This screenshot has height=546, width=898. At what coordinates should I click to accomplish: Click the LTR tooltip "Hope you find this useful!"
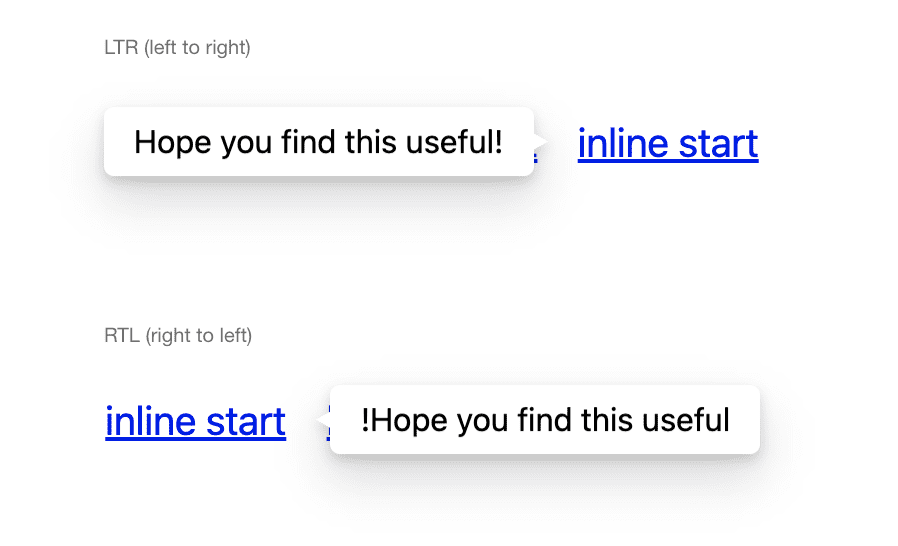click(x=318, y=142)
